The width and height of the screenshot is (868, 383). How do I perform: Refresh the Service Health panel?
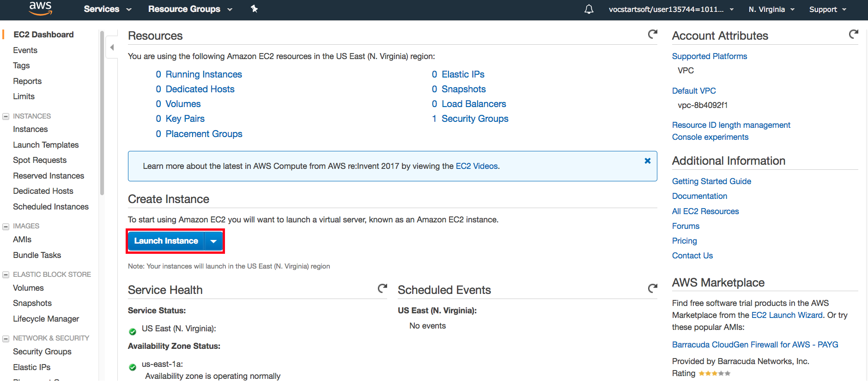[x=382, y=288]
